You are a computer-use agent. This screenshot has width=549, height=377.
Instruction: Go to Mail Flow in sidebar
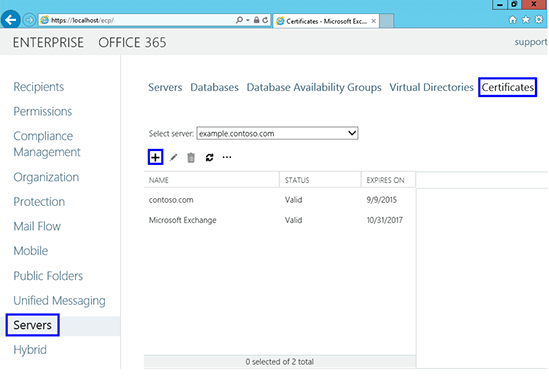[37, 226]
